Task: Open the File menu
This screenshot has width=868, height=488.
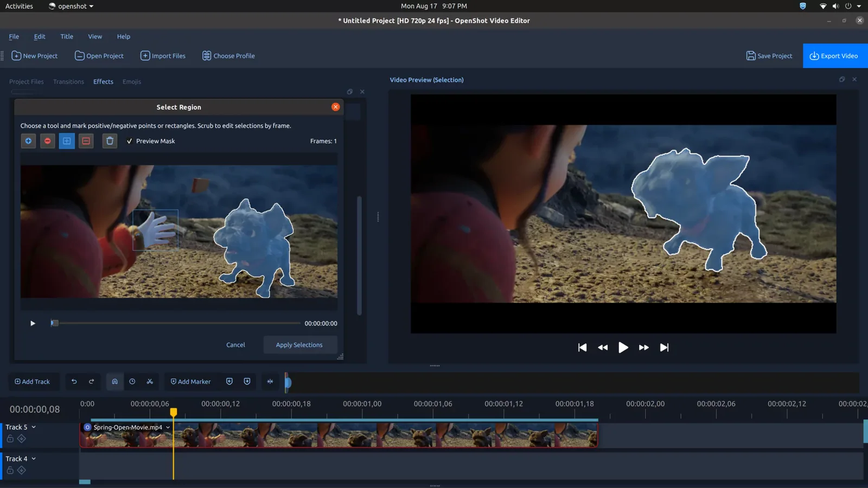Action: click(14, 36)
